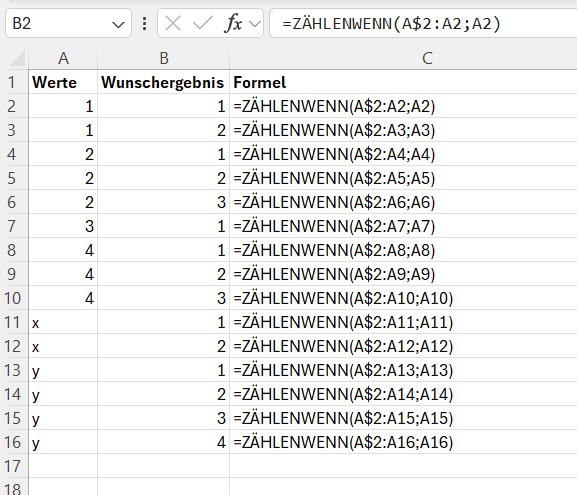The height and width of the screenshot is (495, 577).
Task: Expand the dropdown next to fx
Action: coord(255,24)
